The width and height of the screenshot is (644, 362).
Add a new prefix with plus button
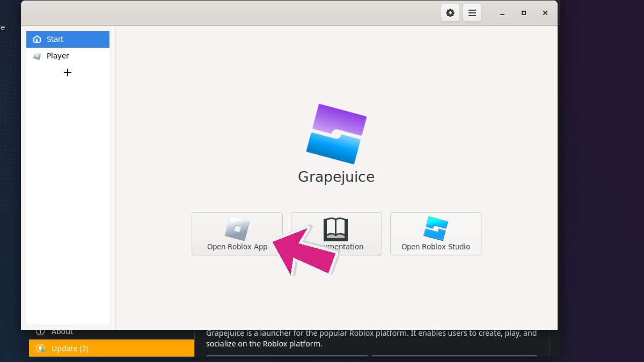pyautogui.click(x=68, y=72)
